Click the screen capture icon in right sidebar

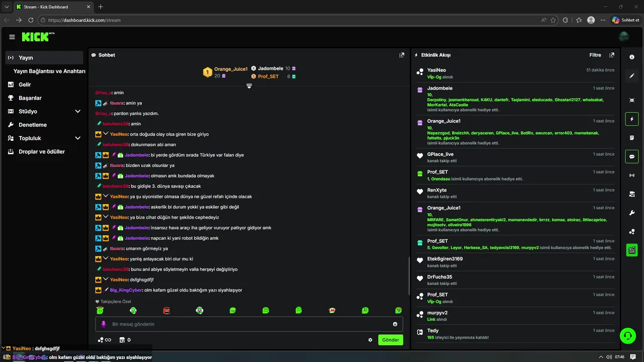pyautogui.click(x=632, y=100)
